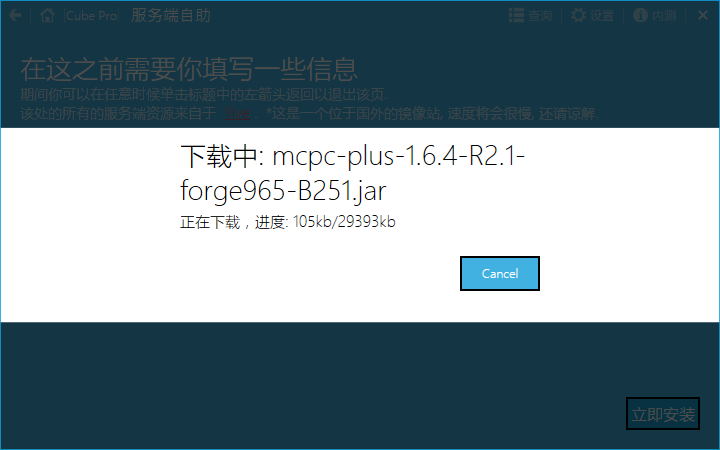Click the foreign mirror site speed notice
The width and height of the screenshot is (720, 450).
click(432, 113)
